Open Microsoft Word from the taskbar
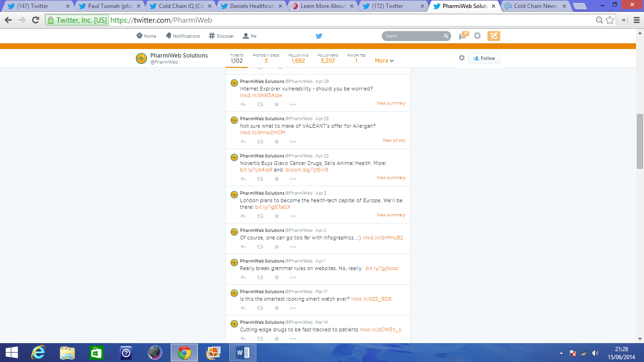This screenshot has height=362, width=644. [242, 353]
